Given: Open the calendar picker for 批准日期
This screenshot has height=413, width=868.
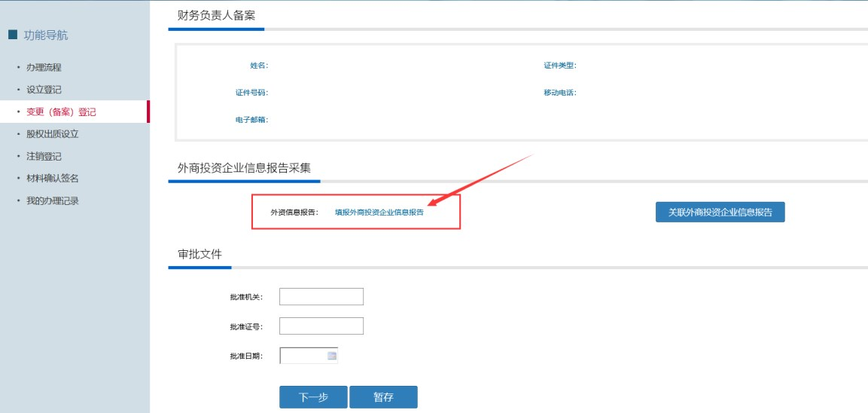Looking at the screenshot, I should [x=331, y=356].
